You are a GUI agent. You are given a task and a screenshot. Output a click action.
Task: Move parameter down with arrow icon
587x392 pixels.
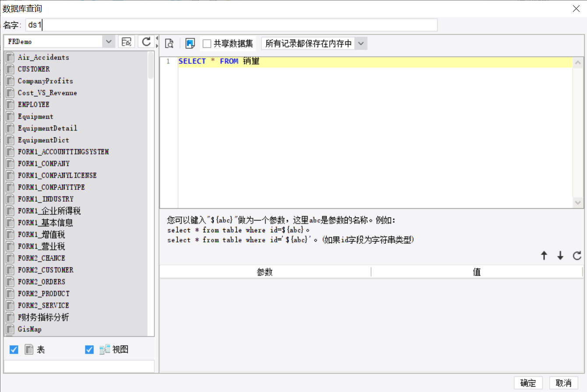560,256
